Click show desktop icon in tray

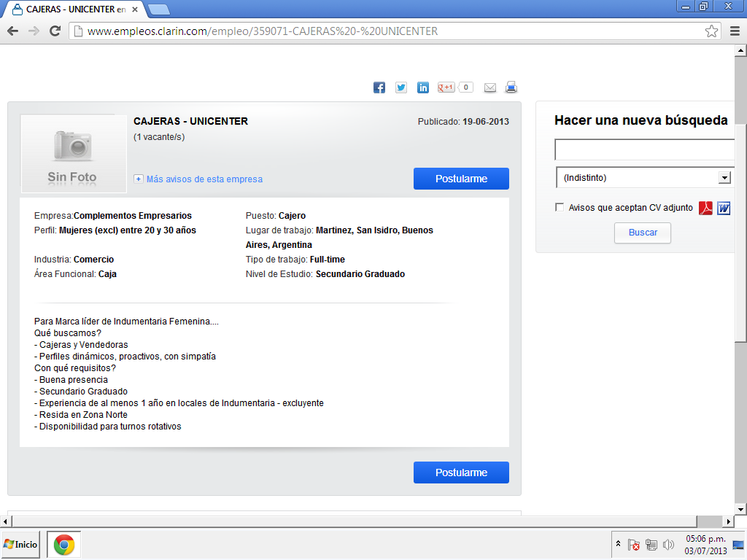tap(738, 545)
